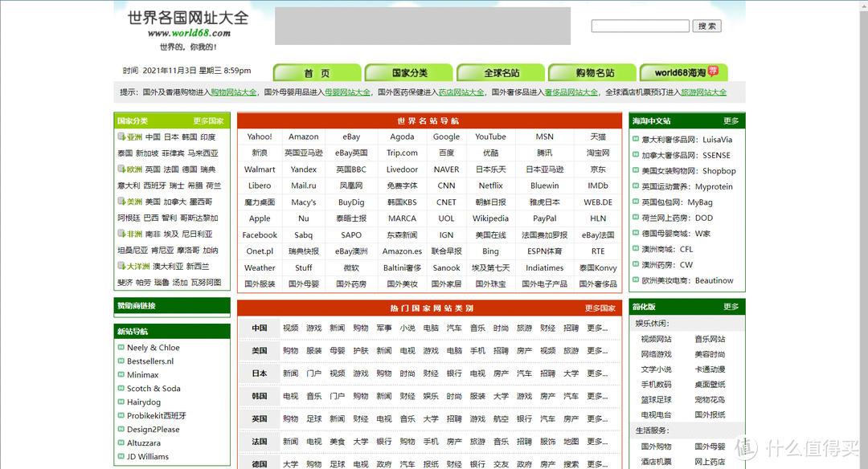Open the 国家分类 navigation tab
Image resolution: width=868 pixels, height=469 pixels.
coord(409,73)
